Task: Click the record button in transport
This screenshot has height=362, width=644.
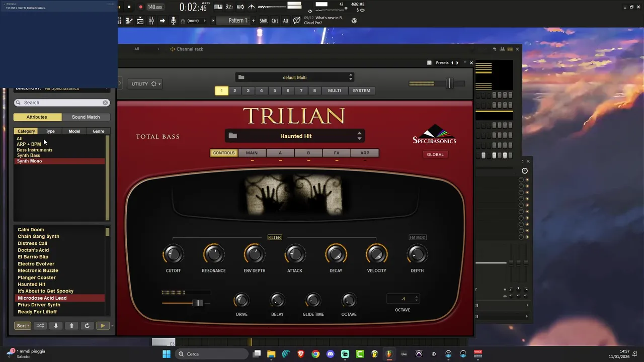Action: click(140, 7)
